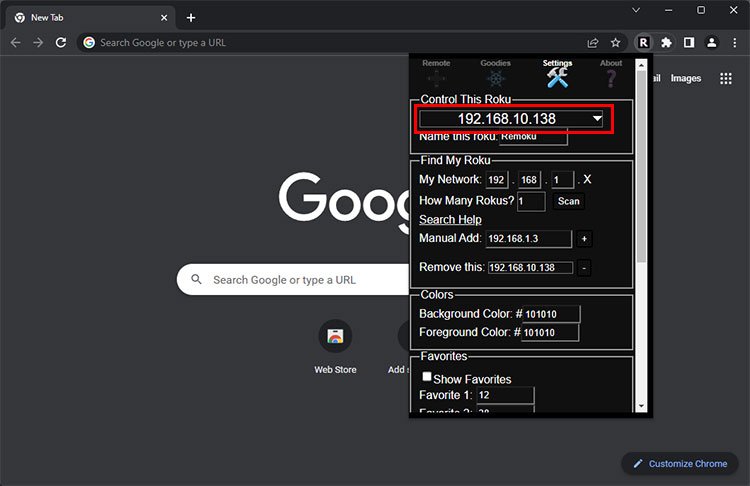Edit the Background Color hex field
This screenshot has width=750, height=486.
(551, 314)
